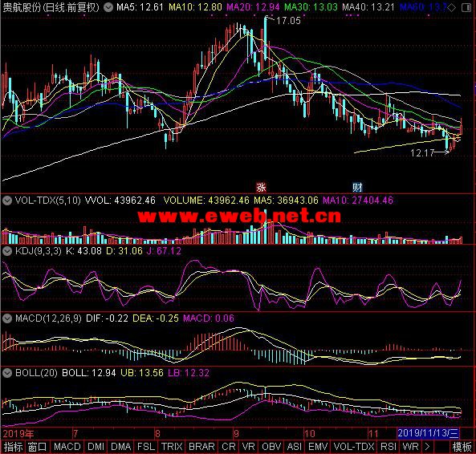
Task: Click the blue 财 marker icon
Action: pos(357,187)
